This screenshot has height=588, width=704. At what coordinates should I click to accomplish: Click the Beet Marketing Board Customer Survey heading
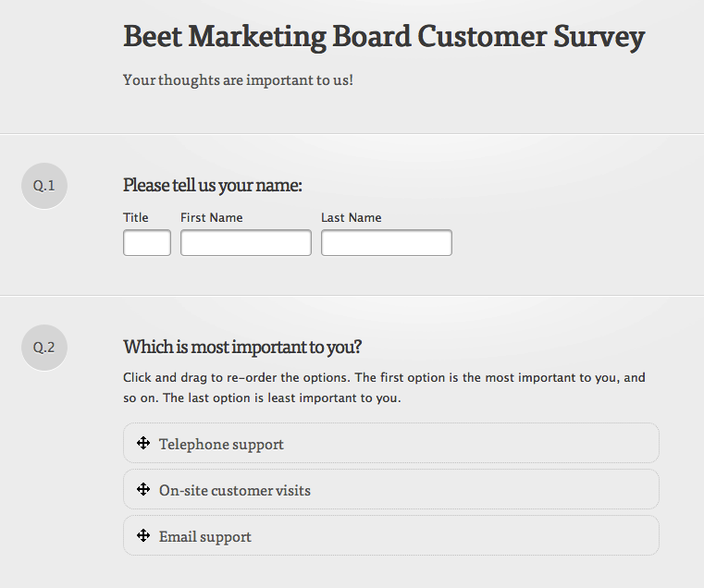click(384, 37)
